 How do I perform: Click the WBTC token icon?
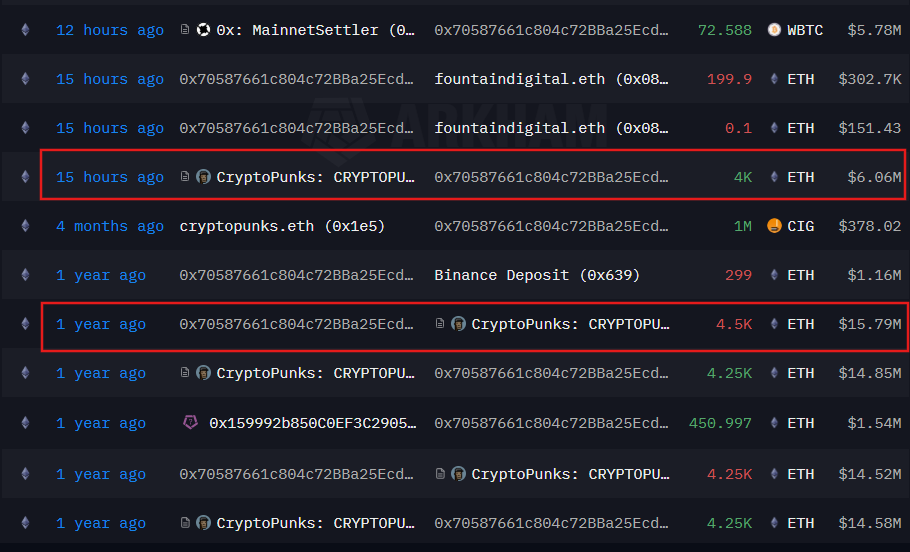click(774, 30)
